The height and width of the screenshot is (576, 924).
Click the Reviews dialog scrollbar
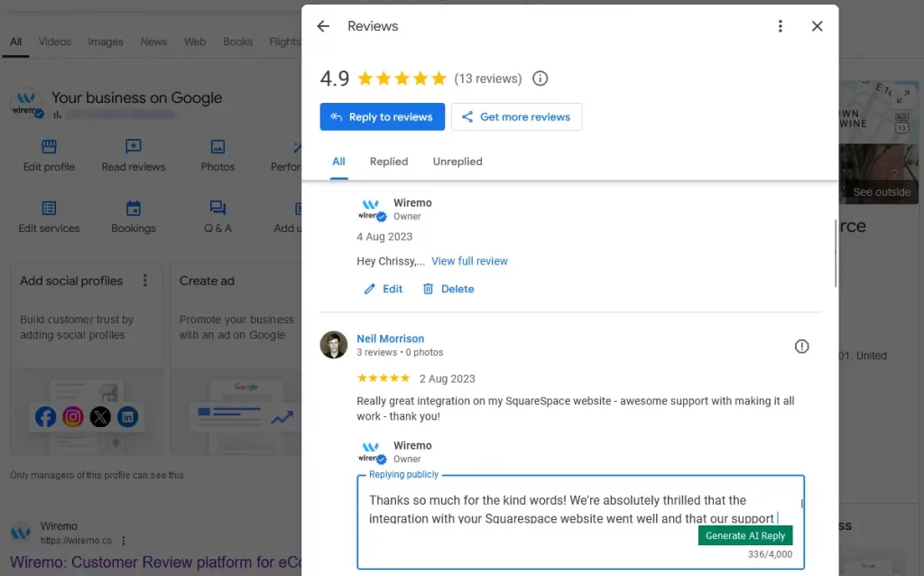(x=835, y=254)
